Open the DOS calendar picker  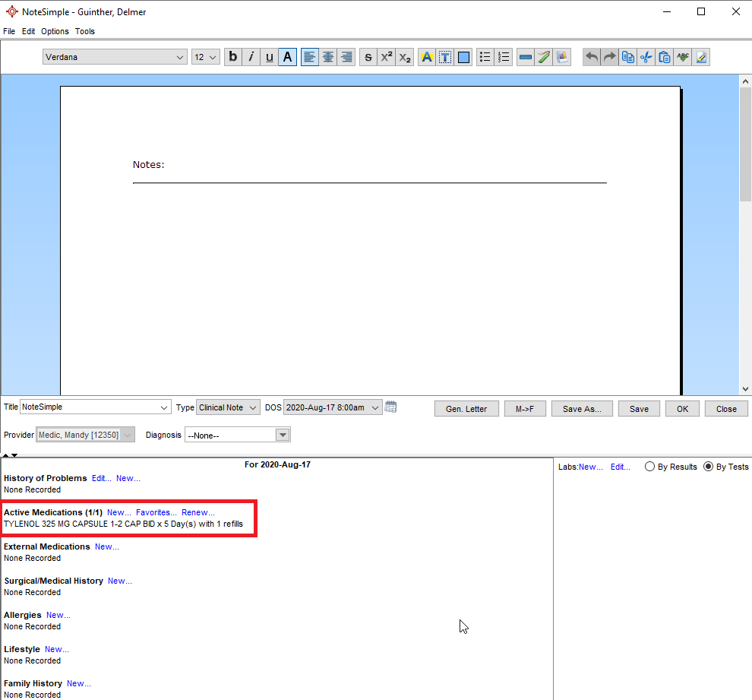[x=390, y=407]
